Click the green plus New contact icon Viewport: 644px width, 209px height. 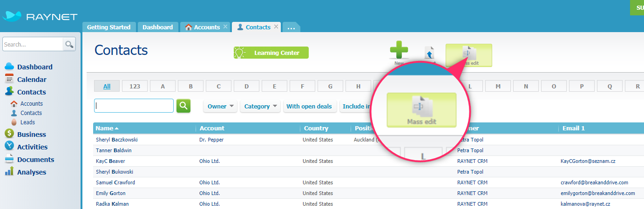pyautogui.click(x=399, y=51)
